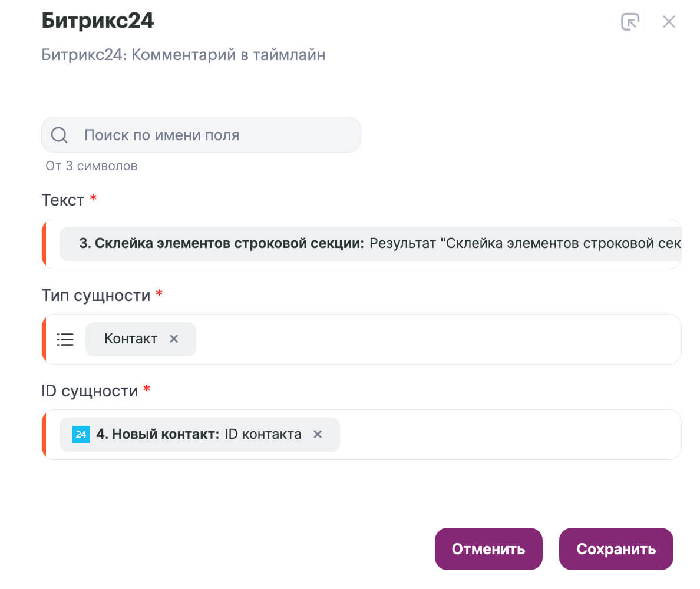Click the Комментарий в таймлайн subtitle

click(x=183, y=55)
